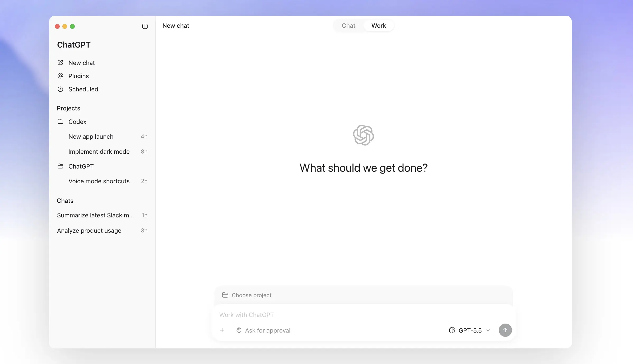
Task: Switch to the Chat tab
Action: tap(348, 26)
